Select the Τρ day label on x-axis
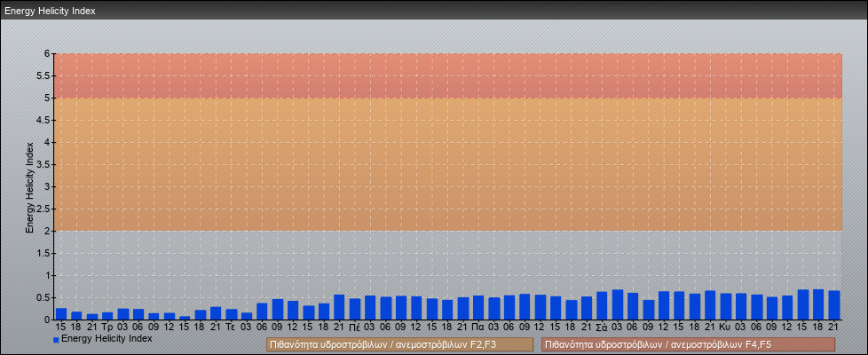 point(107,327)
